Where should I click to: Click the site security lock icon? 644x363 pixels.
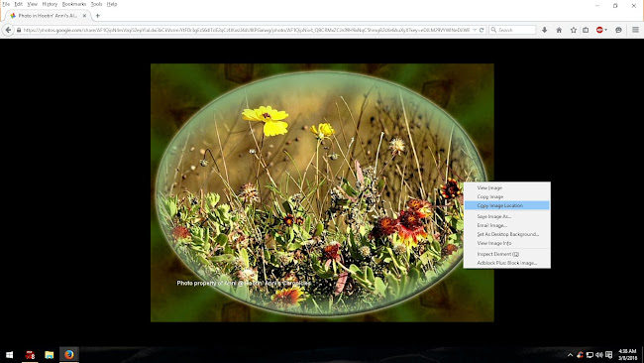click(x=19, y=30)
